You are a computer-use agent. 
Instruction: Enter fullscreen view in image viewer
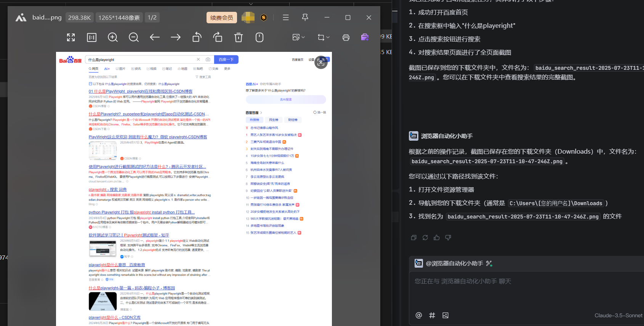(x=71, y=37)
